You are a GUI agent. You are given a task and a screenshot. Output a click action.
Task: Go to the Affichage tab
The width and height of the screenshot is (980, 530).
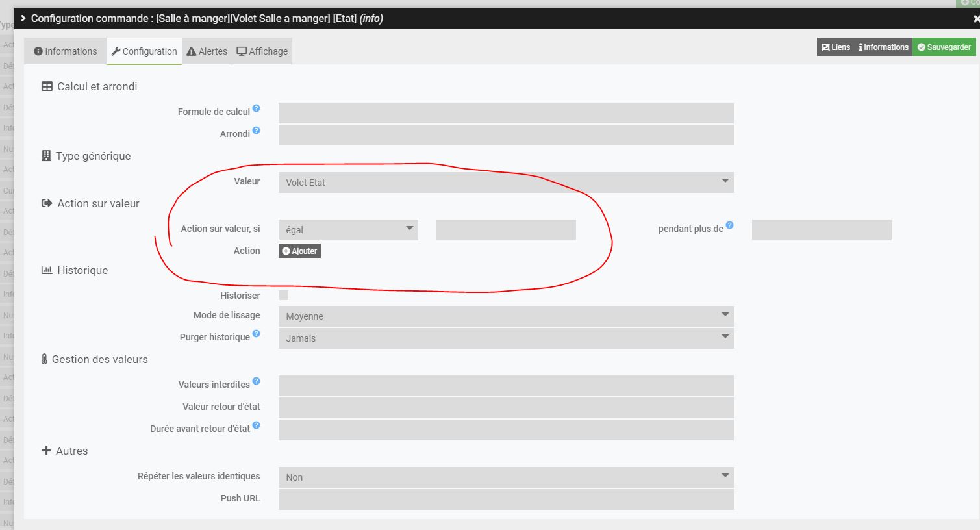262,51
